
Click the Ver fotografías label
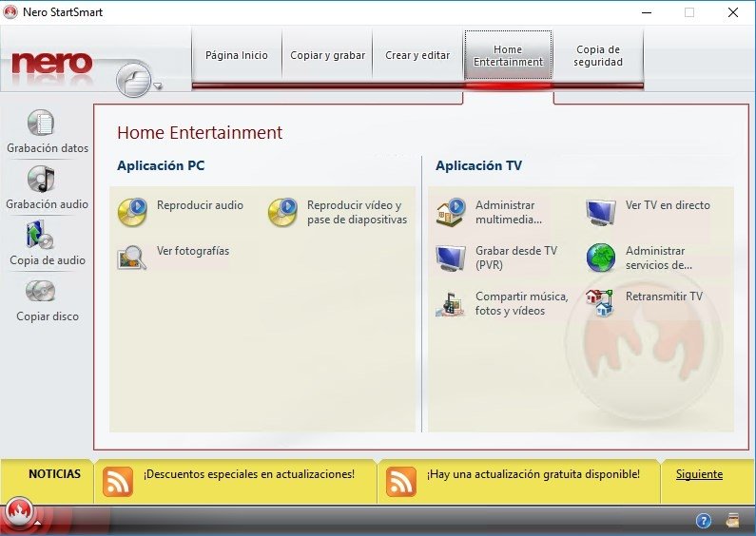[193, 251]
